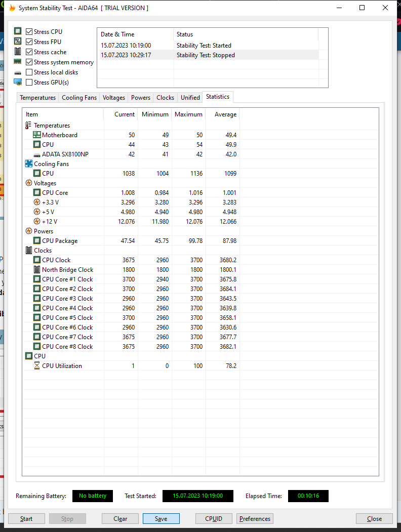The height and width of the screenshot is (532, 401).
Task: Click the hourglass icon of CPU Utilization
Action: [36, 366]
